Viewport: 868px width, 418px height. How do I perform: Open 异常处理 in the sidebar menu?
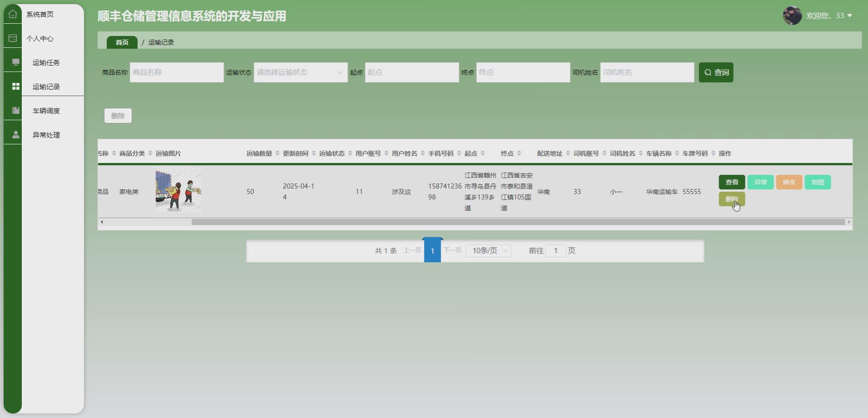tap(46, 134)
